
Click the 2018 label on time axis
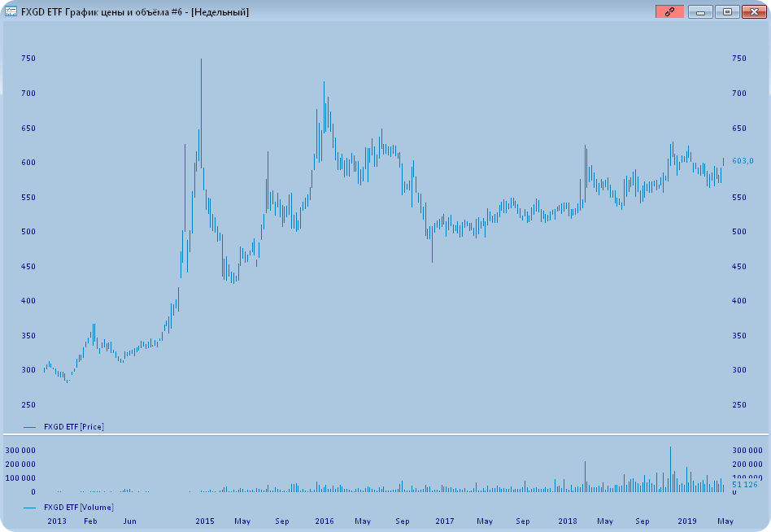[x=568, y=521]
